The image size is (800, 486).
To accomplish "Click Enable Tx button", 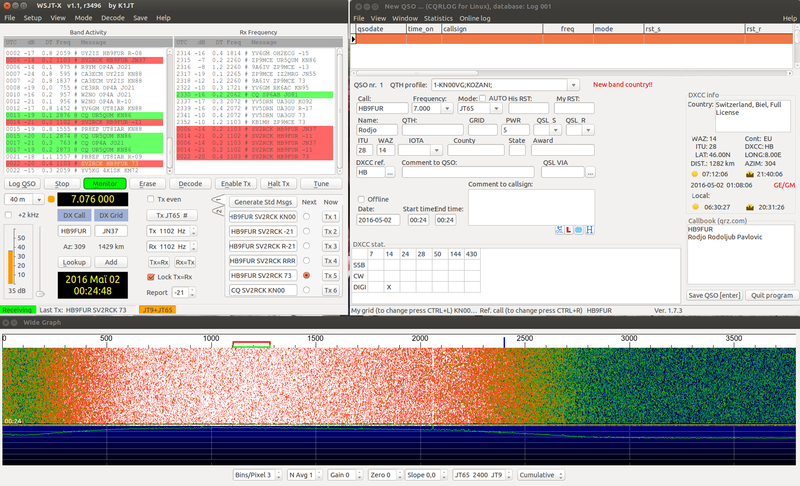I will pos(236,184).
